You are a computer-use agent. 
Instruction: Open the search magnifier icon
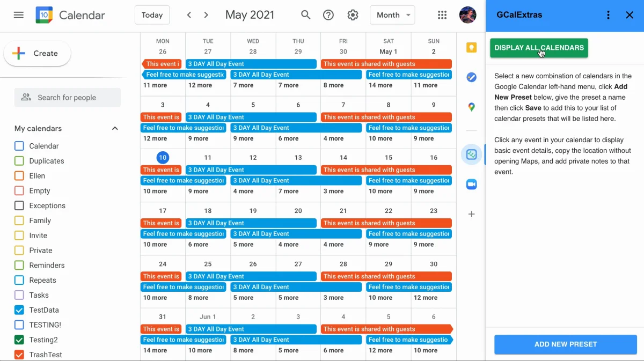point(306,15)
